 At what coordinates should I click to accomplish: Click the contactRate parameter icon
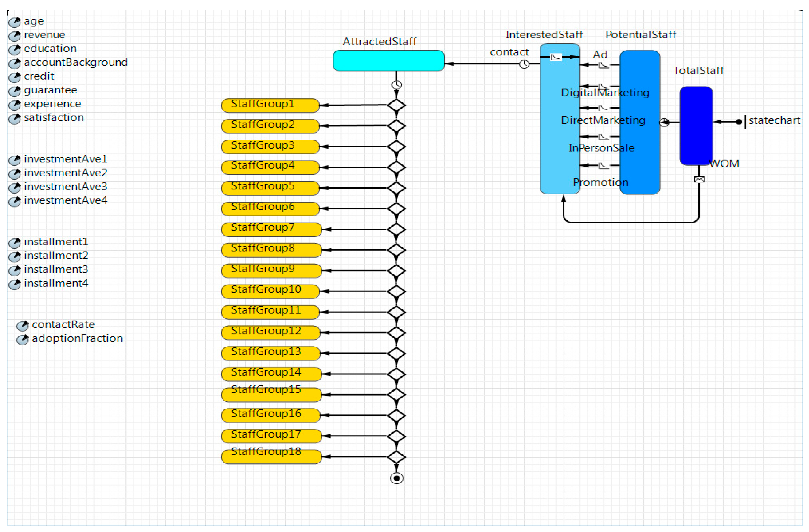22,326
